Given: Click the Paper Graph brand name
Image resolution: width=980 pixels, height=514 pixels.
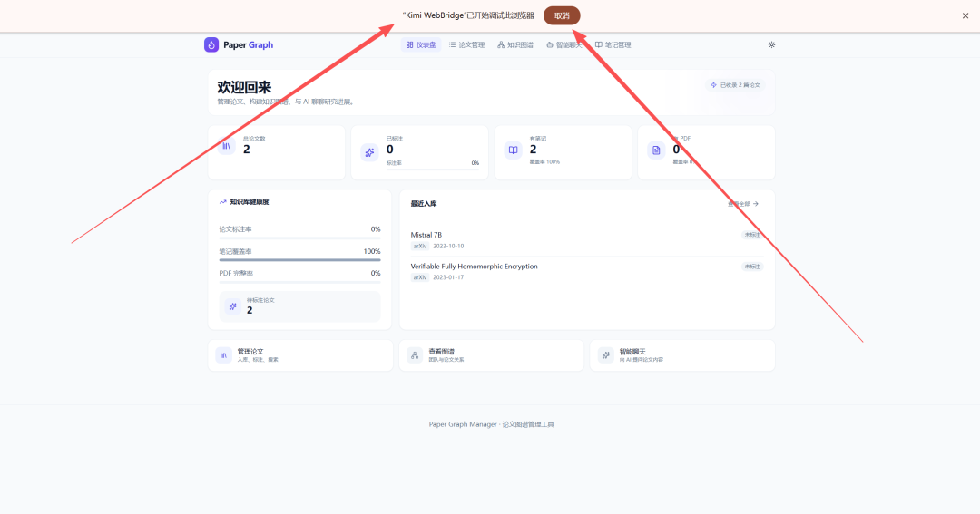Looking at the screenshot, I should pos(248,44).
